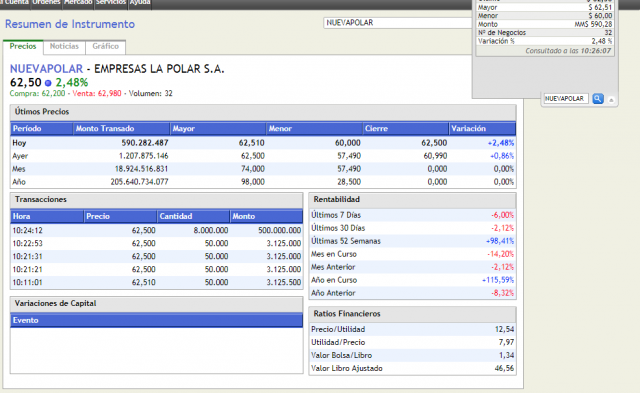Click Precio/Utilidad ratio 12,54
This screenshot has height=393, width=640.
click(x=504, y=329)
